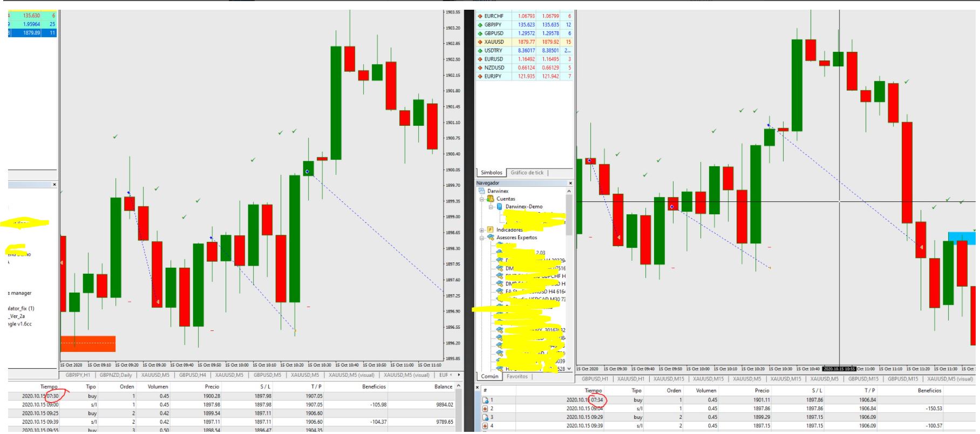Close the left window side panel

coord(55,185)
